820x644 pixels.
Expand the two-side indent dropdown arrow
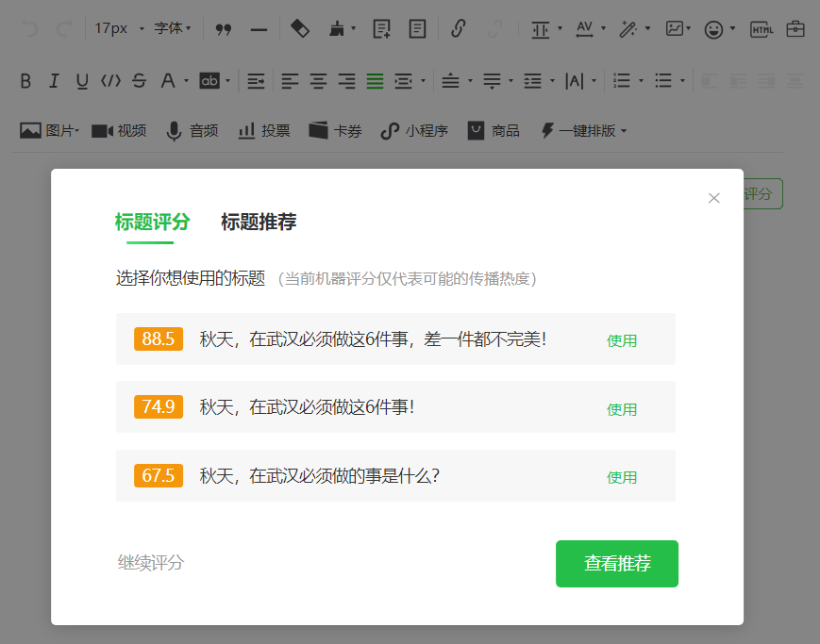tap(423, 81)
